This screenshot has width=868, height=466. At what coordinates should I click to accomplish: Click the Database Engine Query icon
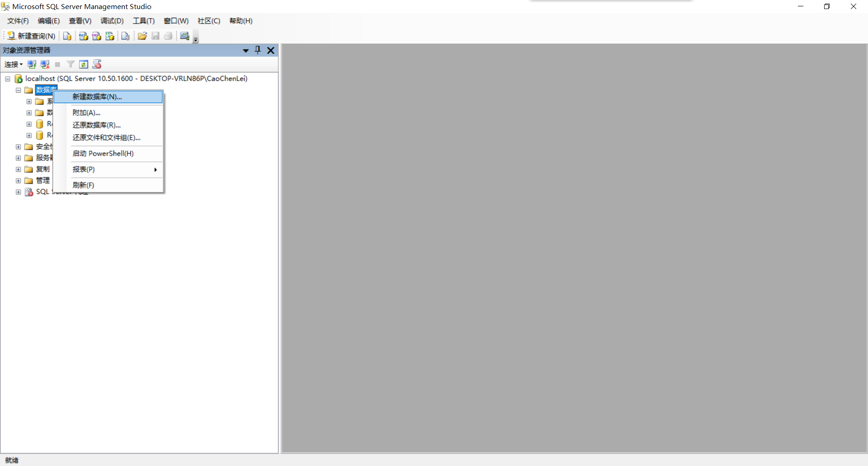67,36
